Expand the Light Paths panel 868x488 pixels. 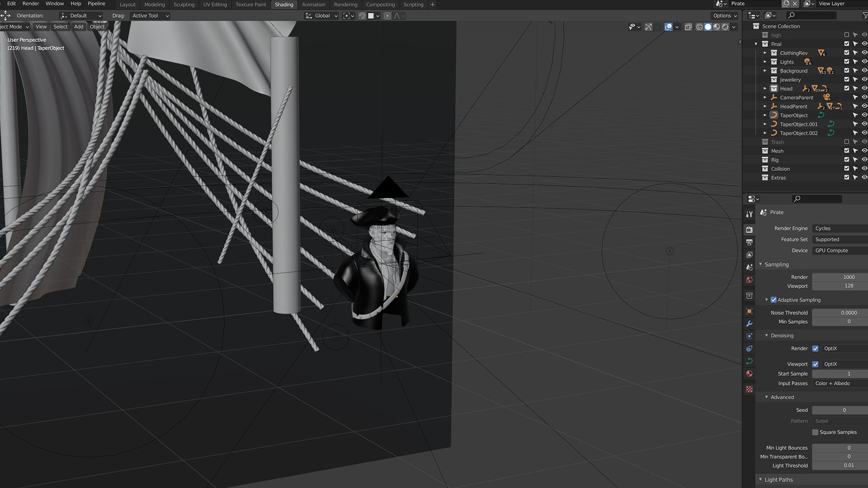[778, 480]
